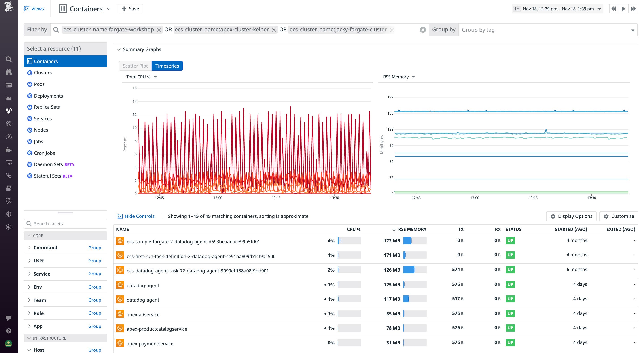The image size is (644, 353).
Task: Open Dashboards from the left sidebar
Action: click(9, 98)
